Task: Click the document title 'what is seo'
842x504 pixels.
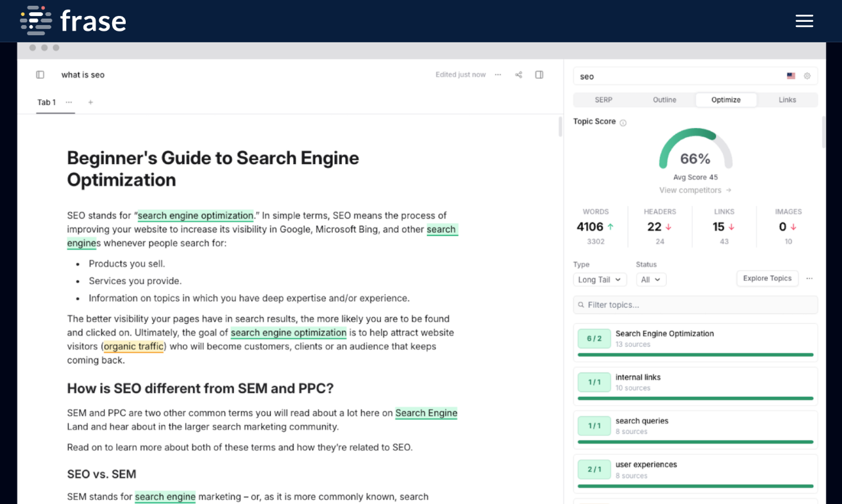Action: click(83, 74)
